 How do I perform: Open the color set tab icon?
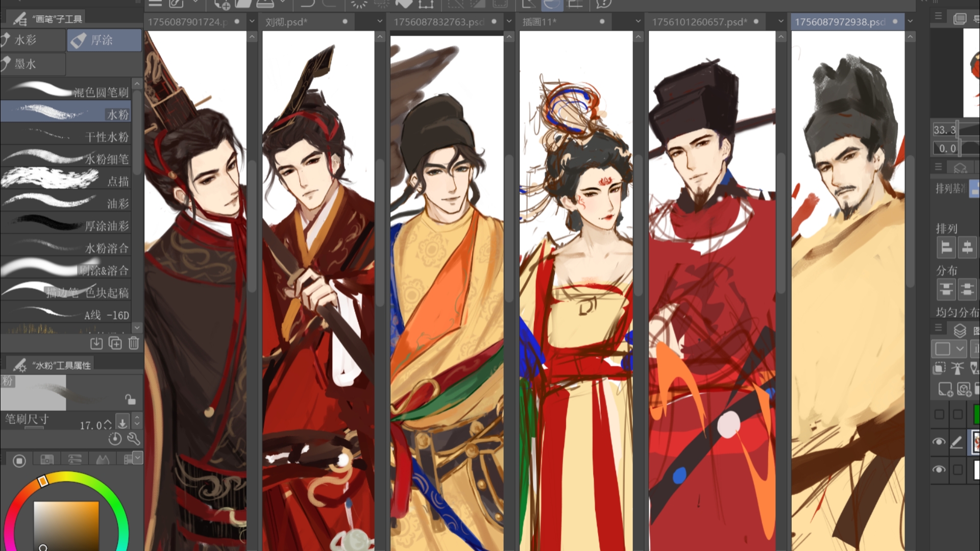(x=47, y=460)
